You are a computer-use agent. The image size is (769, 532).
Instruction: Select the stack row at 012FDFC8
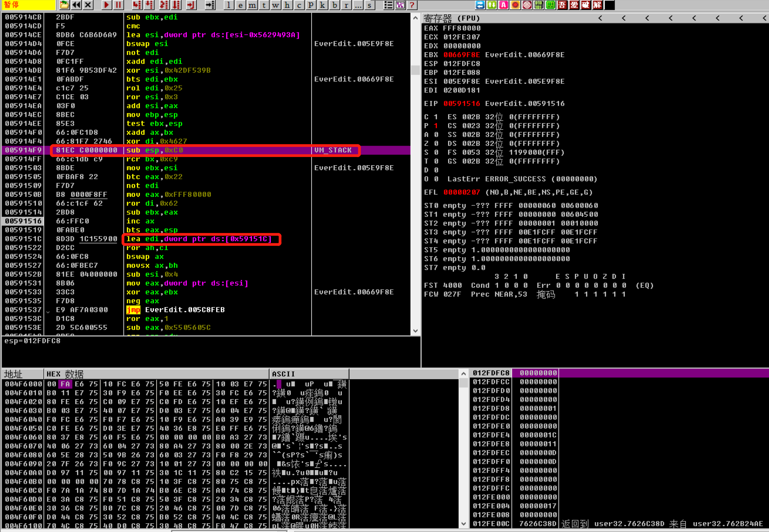(619, 373)
